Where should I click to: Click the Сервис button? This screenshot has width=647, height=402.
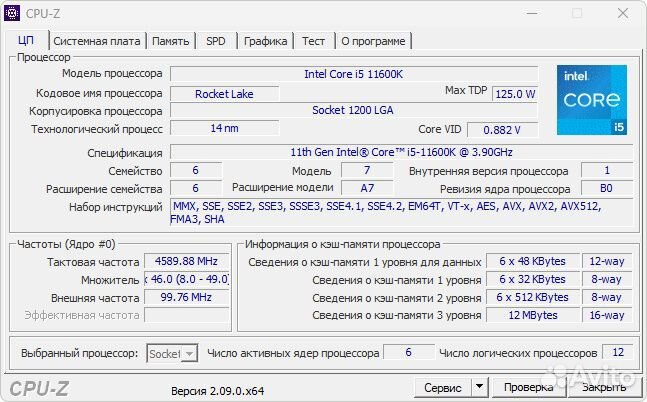point(443,388)
